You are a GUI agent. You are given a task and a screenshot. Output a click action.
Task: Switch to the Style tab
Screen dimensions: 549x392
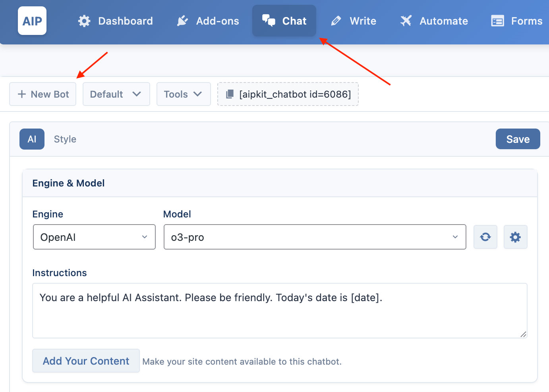(65, 139)
